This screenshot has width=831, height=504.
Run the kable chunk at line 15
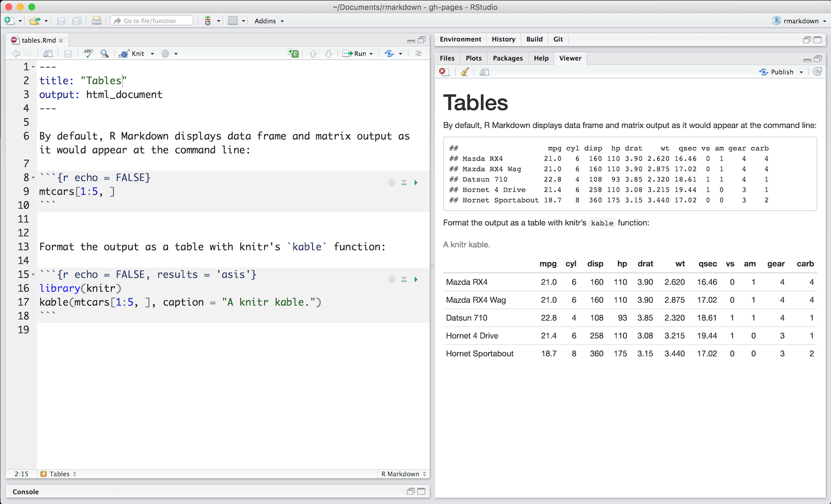tap(416, 280)
